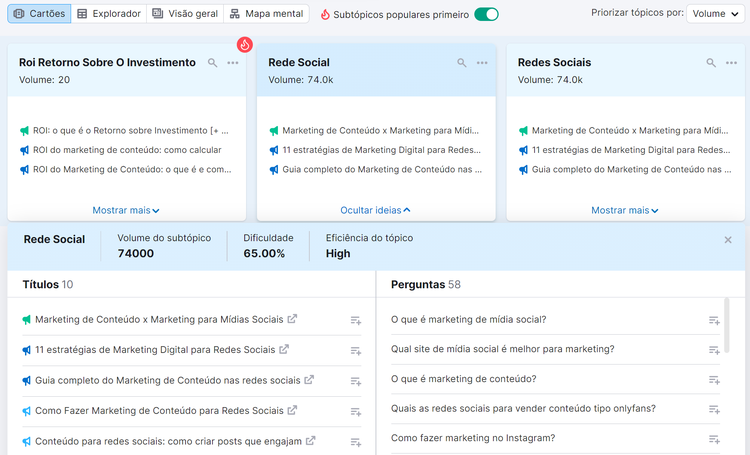Open external link for Conteúdo para redes sociais title
Viewport: 750px width, 455px height.
tap(310, 441)
